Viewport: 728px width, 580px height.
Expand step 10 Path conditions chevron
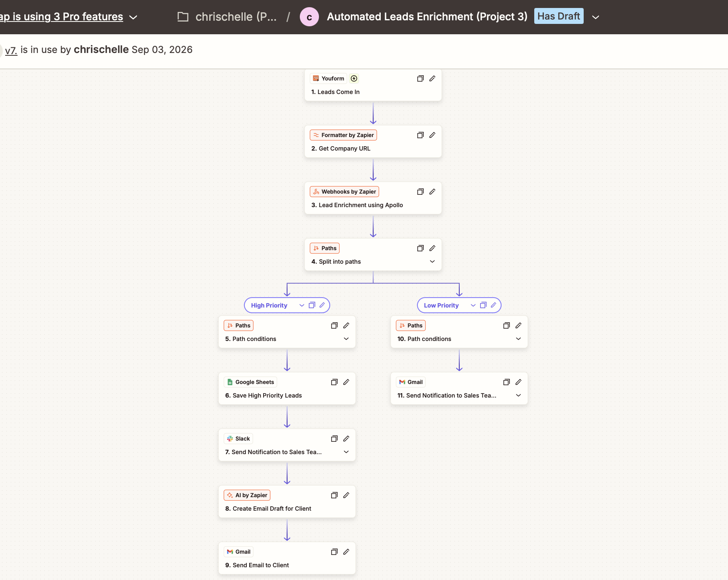pyautogui.click(x=518, y=339)
